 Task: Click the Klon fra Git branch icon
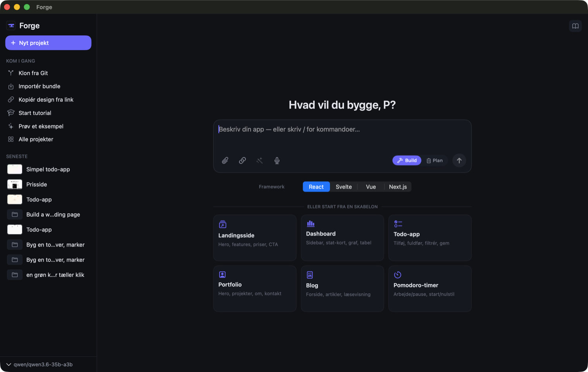pos(11,73)
